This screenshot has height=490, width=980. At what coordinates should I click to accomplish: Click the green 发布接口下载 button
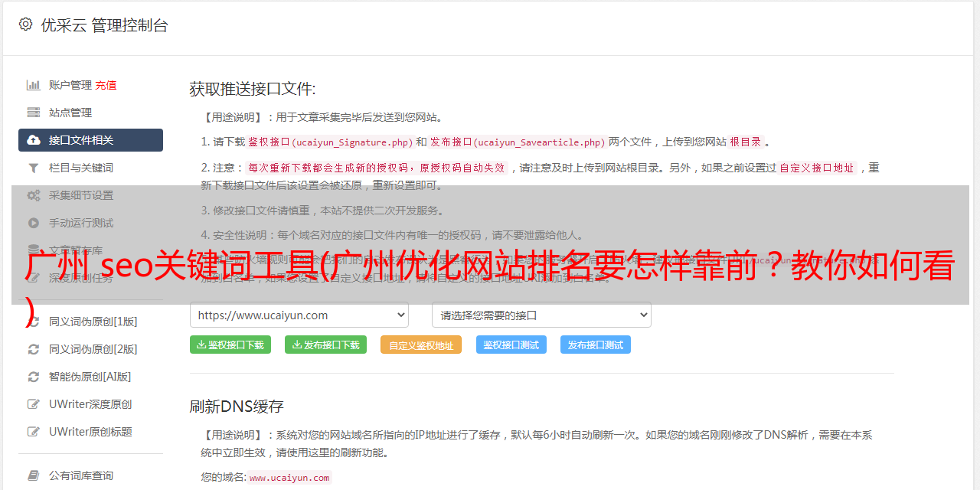[x=325, y=345]
